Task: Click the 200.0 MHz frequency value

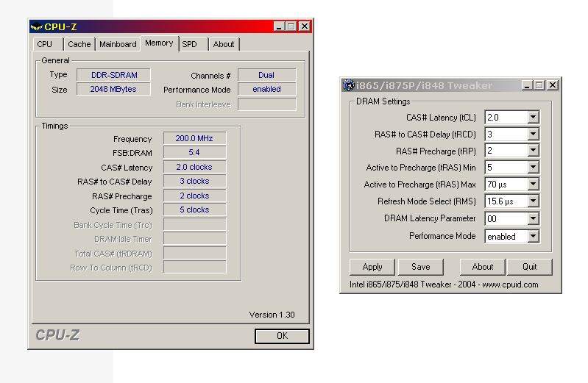Action: [194, 138]
